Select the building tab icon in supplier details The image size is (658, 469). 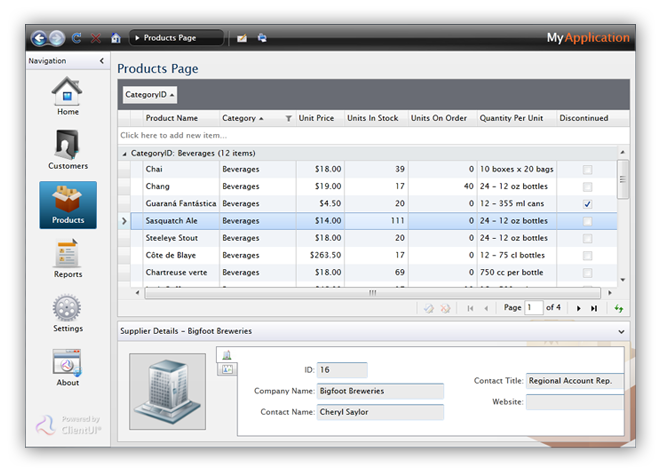227,355
